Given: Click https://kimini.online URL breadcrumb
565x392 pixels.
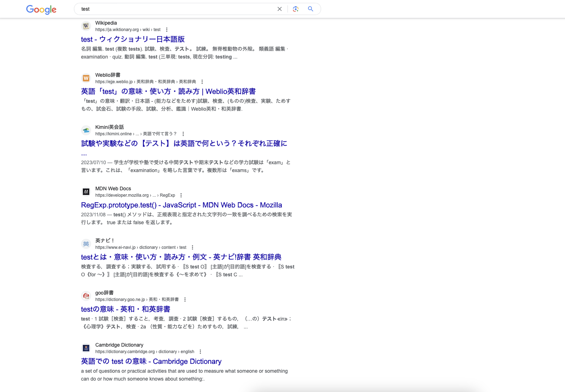Looking at the screenshot, I should point(136,134).
